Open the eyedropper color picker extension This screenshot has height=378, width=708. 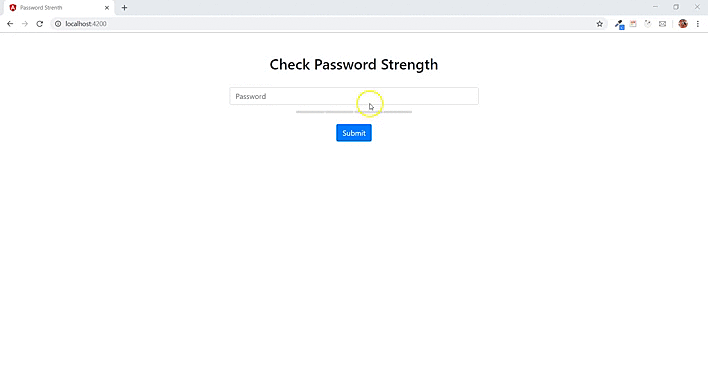pyautogui.click(x=619, y=24)
